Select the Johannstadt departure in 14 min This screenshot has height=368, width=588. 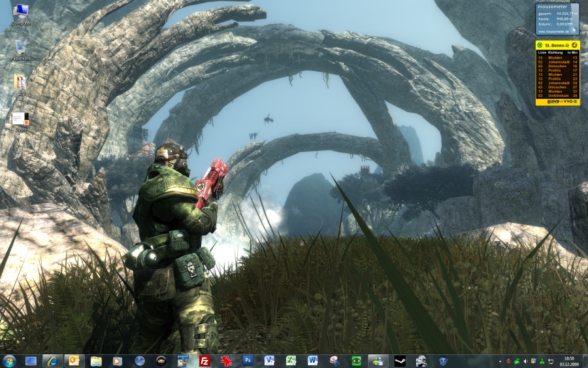[x=558, y=62]
